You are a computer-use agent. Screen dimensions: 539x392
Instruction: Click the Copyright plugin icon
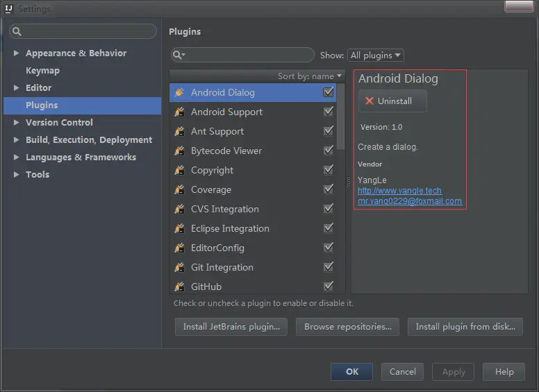tap(179, 170)
